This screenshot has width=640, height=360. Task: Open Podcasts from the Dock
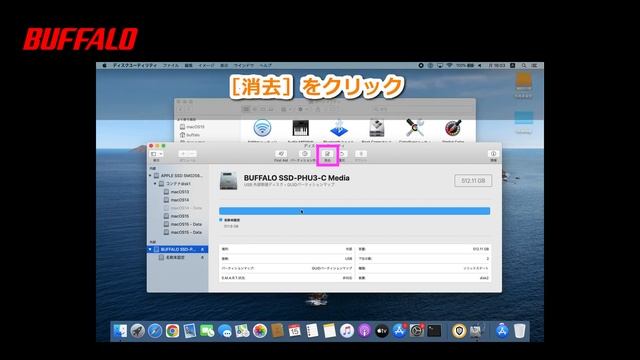[x=364, y=331]
